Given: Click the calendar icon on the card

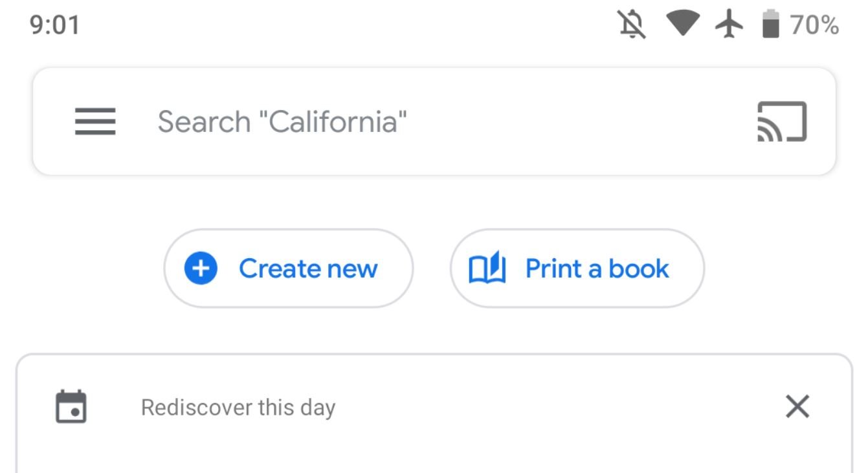Looking at the screenshot, I should [x=71, y=407].
